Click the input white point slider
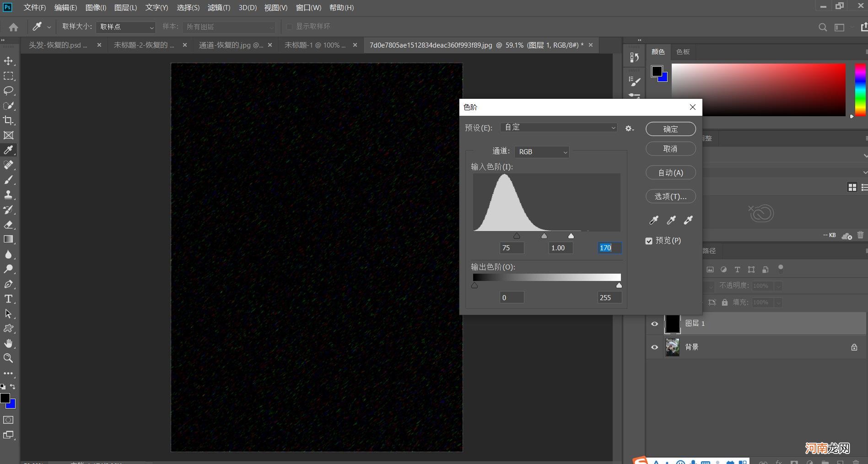This screenshot has width=868, height=464. tap(571, 236)
